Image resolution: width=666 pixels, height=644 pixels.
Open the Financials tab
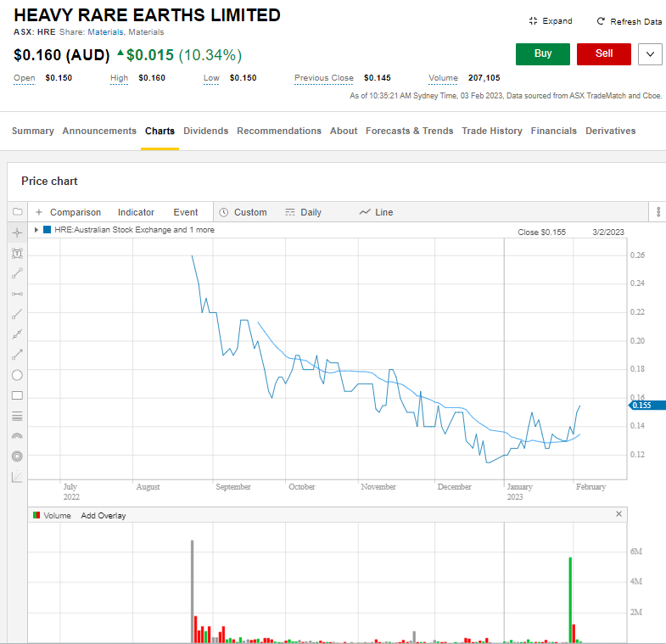coord(554,131)
